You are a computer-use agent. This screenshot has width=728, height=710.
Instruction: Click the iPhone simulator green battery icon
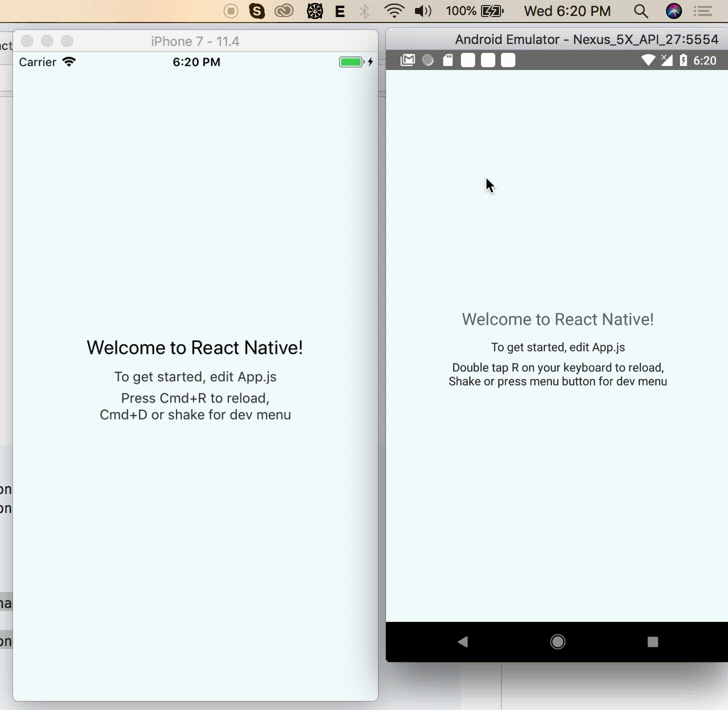pyautogui.click(x=351, y=62)
